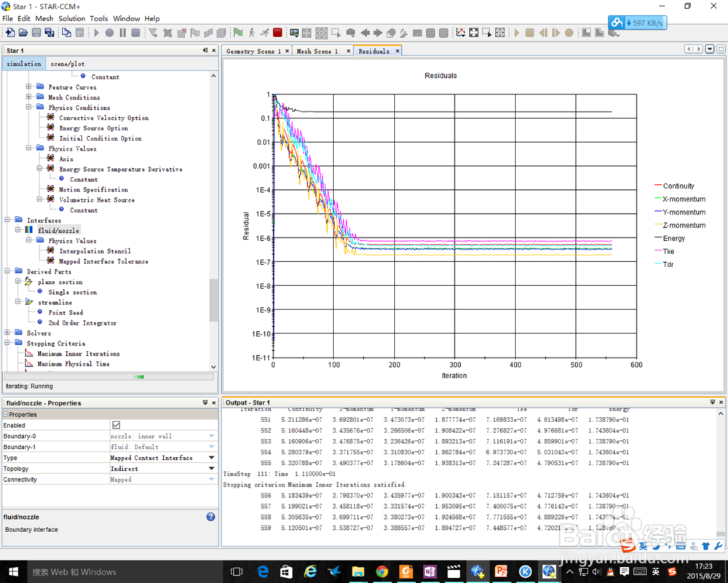Open the Mesh menu
This screenshot has height=583, width=728.
(x=44, y=19)
